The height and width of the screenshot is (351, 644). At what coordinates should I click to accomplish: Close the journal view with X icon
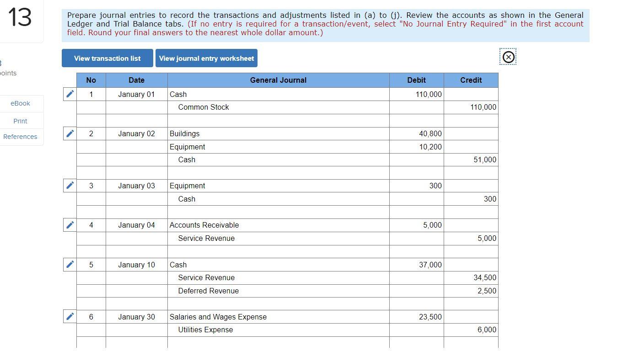(x=508, y=57)
